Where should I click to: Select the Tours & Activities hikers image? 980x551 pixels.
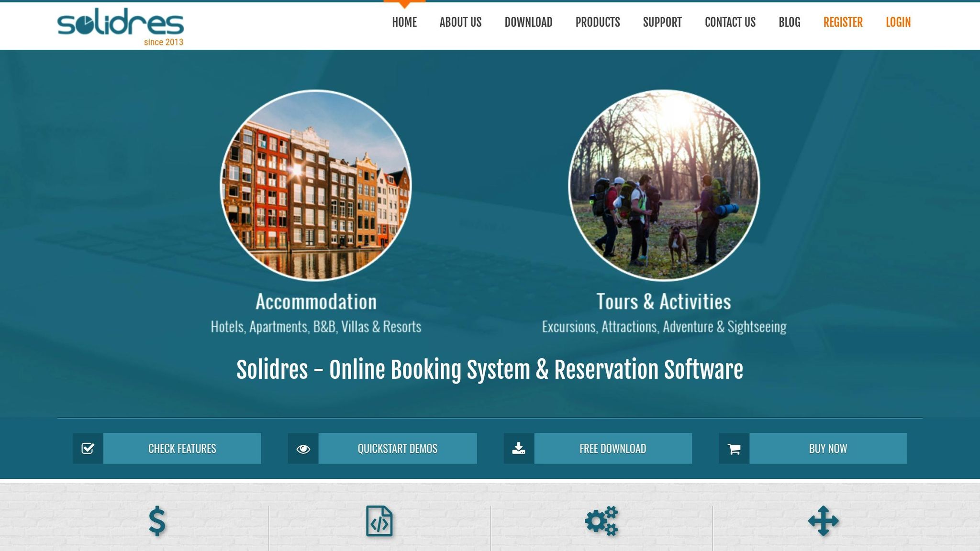[664, 185]
